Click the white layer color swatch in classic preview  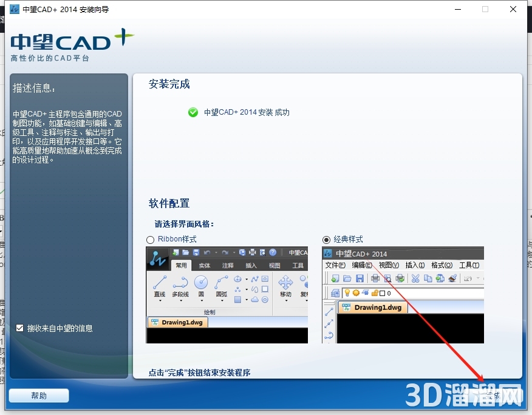(383, 293)
